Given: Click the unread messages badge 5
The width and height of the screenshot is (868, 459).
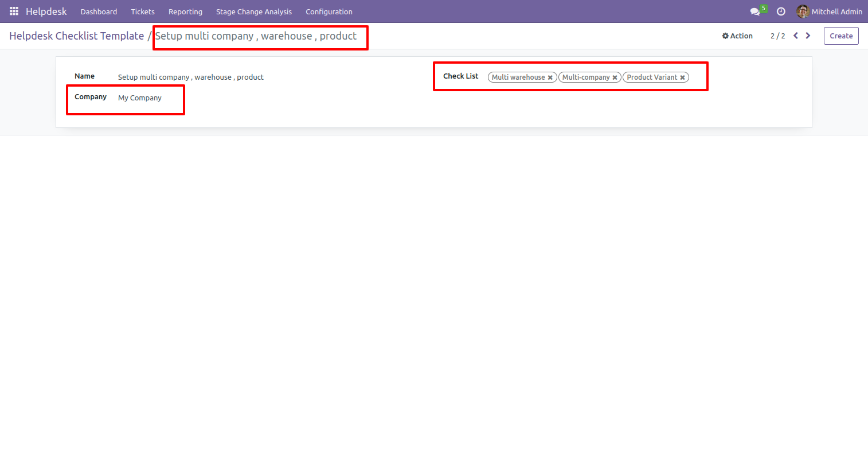Looking at the screenshot, I should (764, 9).
